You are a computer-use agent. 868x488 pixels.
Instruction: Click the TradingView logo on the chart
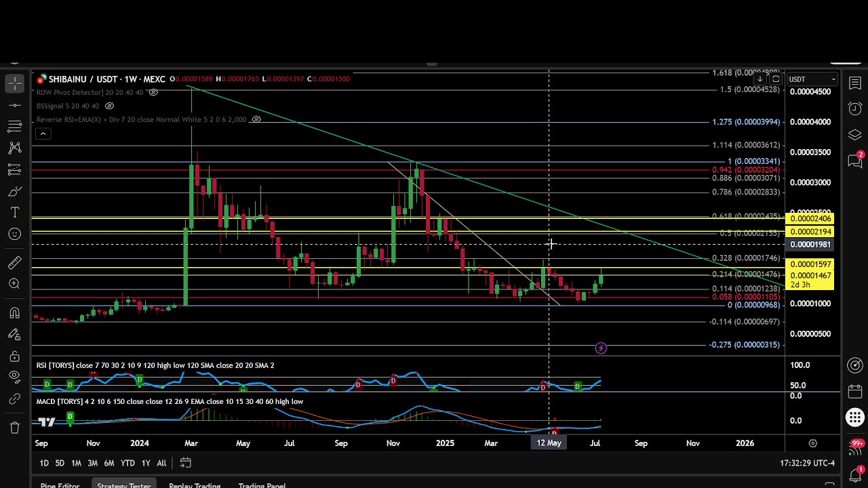coord(46,422)
